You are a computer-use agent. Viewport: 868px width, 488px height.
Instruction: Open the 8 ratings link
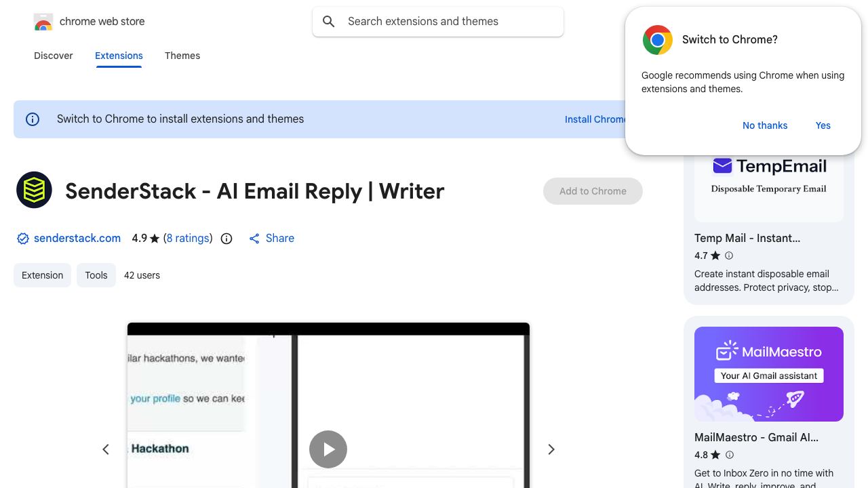[188, 239]
